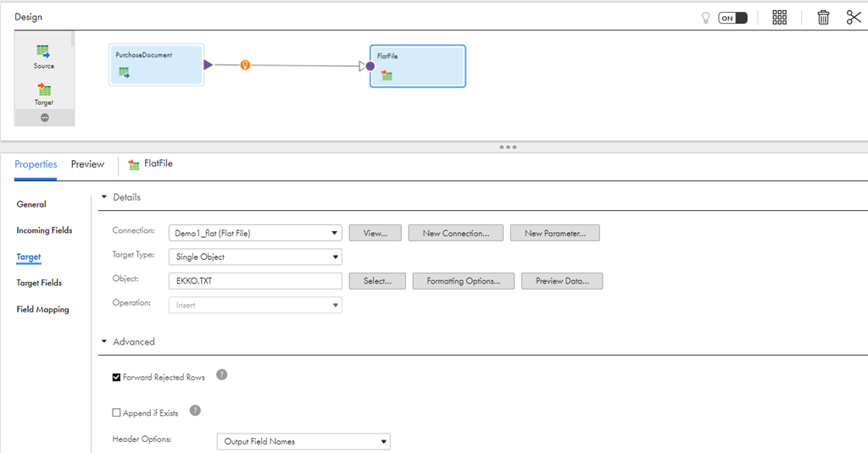Open the General properties section
This screenshot has width=868, height=453.
(31, 204)
